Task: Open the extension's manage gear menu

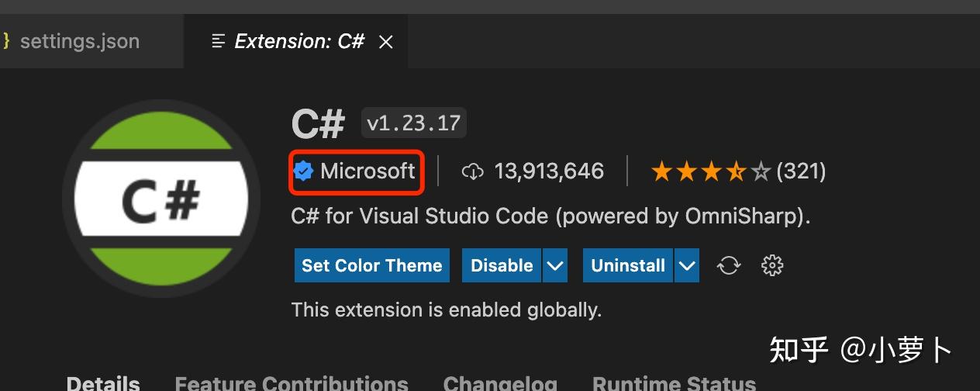Action: [x=772, y=265]
